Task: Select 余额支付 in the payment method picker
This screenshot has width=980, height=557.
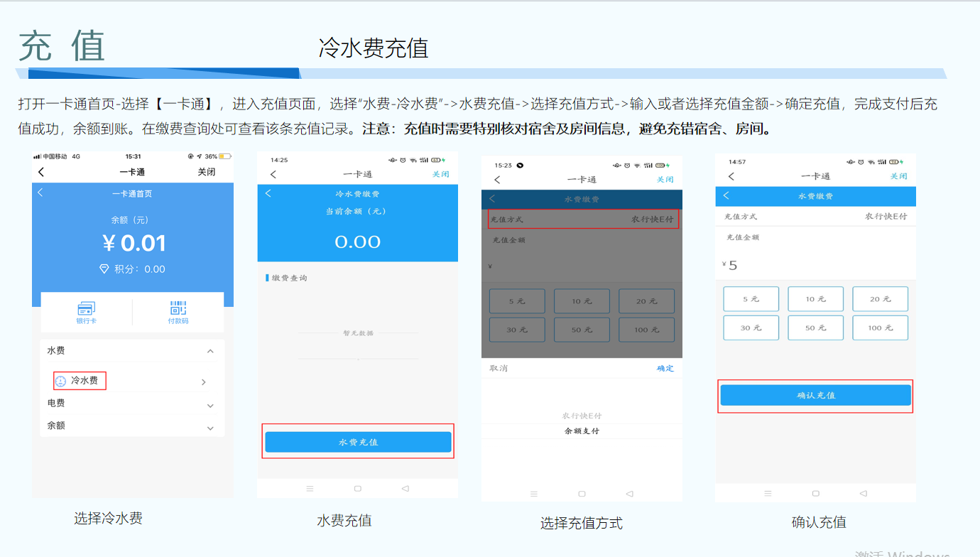Action: point(582,431)
